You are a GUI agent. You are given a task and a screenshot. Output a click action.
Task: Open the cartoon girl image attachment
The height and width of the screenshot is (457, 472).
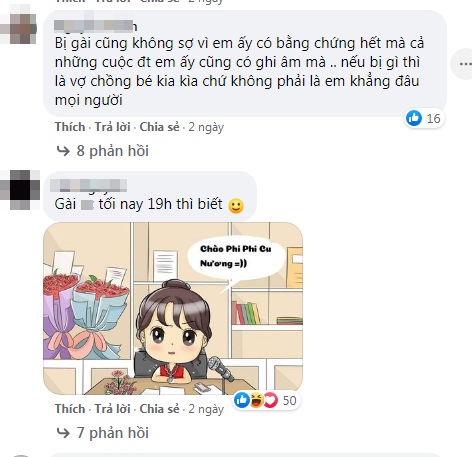173,309
